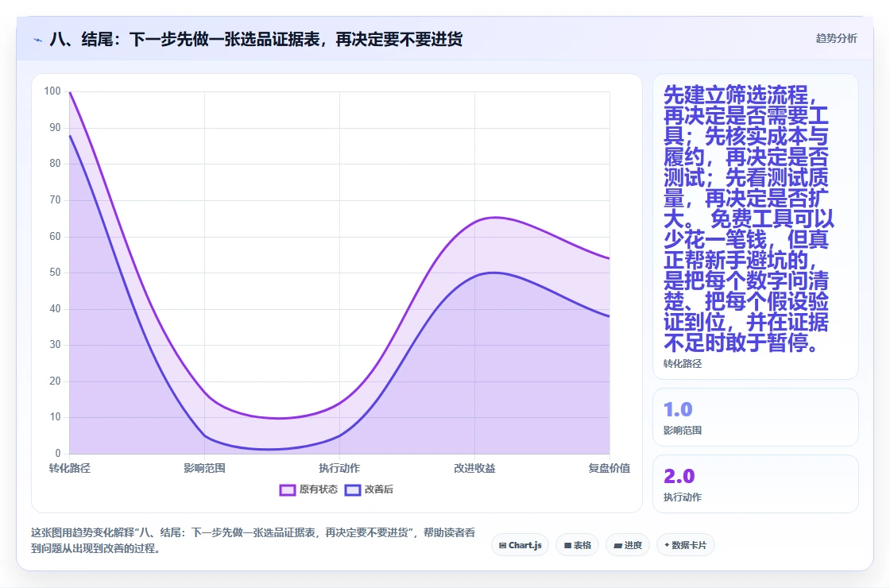Click the 转化路径 x-axis label
890x588 pixels.
(70, 468)
